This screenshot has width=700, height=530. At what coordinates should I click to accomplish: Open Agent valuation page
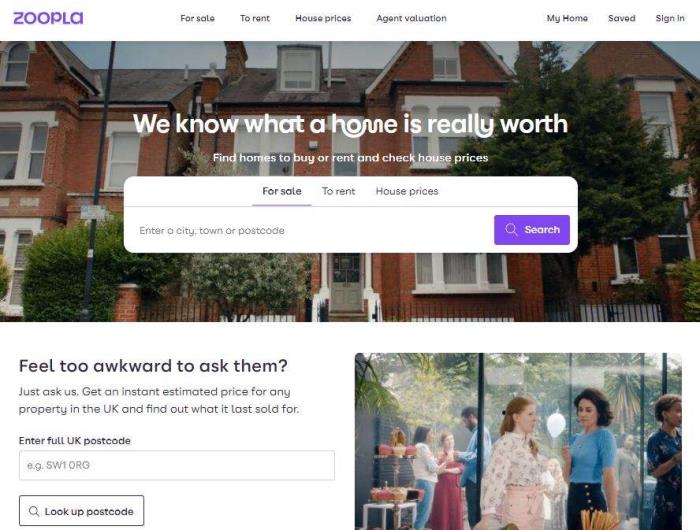coord(411,18)
